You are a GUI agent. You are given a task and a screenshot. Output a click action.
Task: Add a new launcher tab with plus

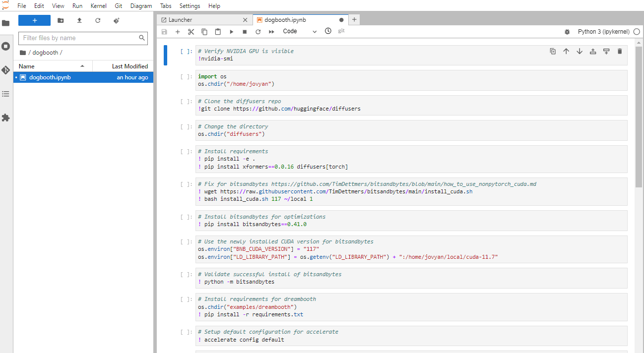354,20
